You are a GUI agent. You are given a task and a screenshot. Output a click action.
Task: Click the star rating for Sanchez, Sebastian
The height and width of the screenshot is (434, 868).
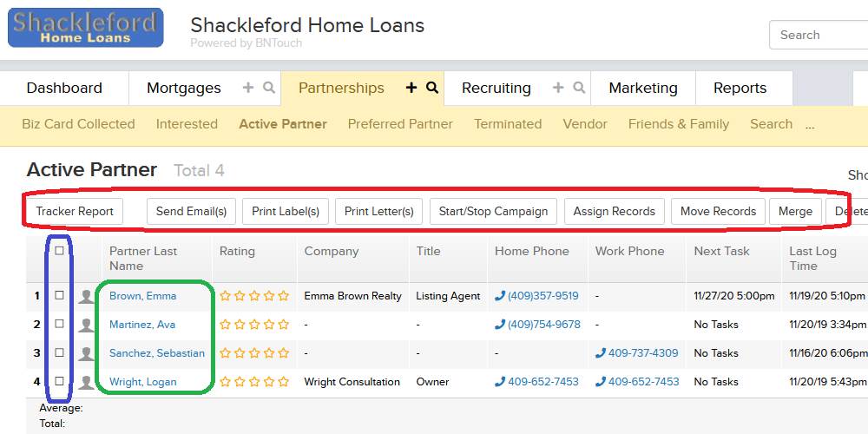click(254, 352)
